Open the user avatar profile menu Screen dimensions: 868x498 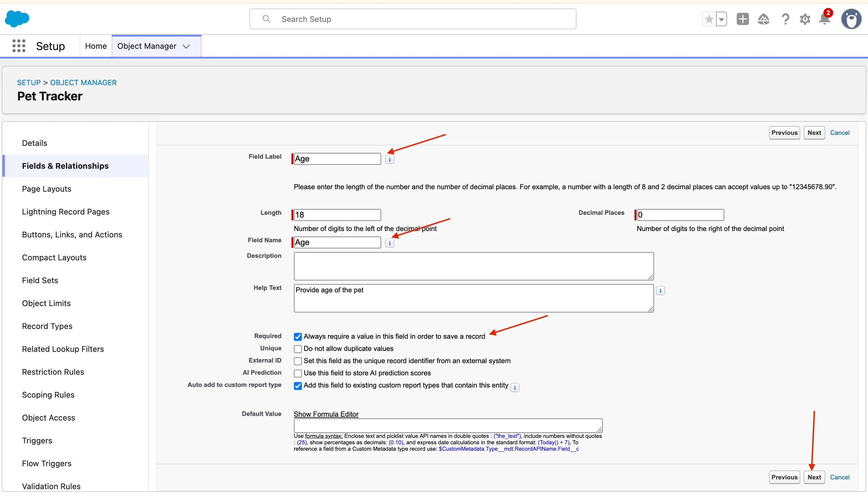tap(851, 19)
